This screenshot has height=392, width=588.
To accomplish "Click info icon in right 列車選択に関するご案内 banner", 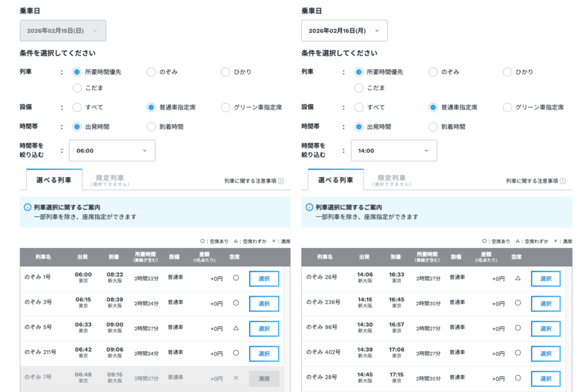I will pyautogui.click(x=309, y=207).
